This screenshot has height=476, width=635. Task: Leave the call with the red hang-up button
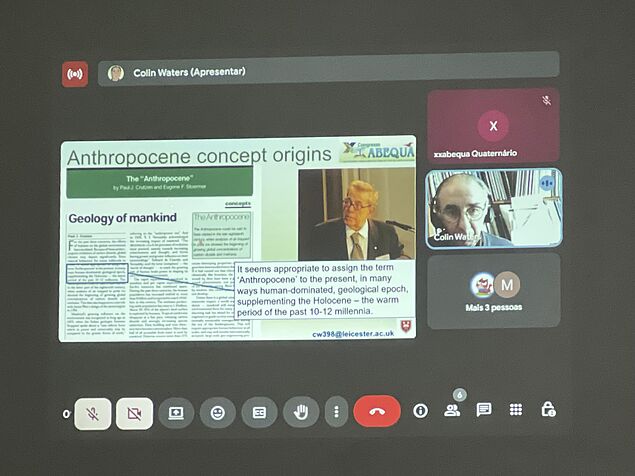pos(377,411)
